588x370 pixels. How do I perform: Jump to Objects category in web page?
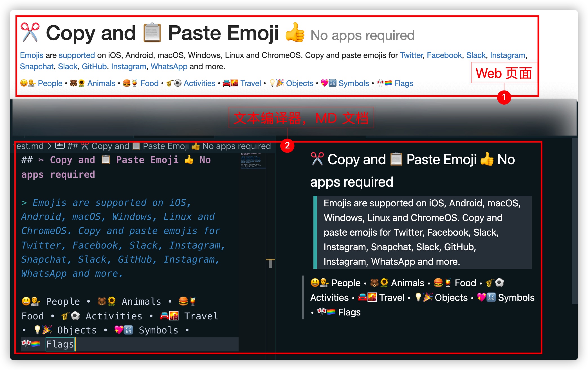coord(300,83)
